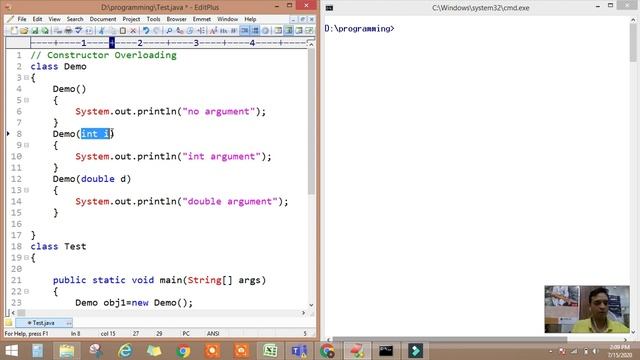Click the column marker on the ruler
This screenshot has height=360, width=640.
click(112, 42)
